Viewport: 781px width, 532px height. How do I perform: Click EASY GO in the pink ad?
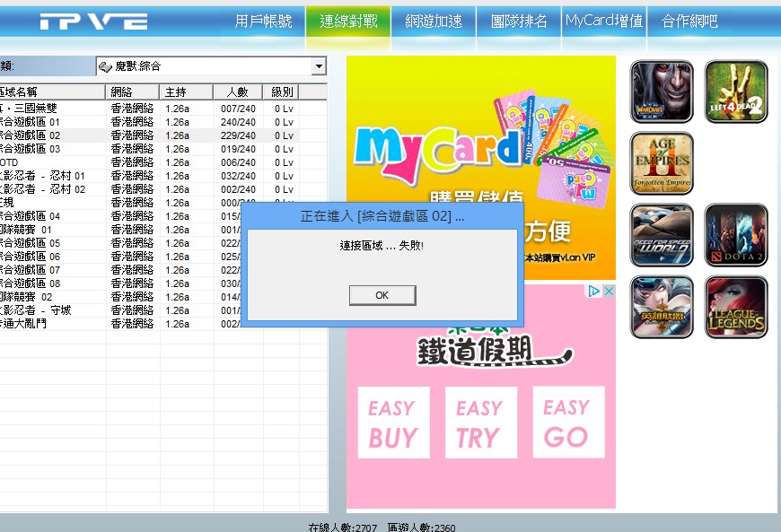(x=568, y=423)
